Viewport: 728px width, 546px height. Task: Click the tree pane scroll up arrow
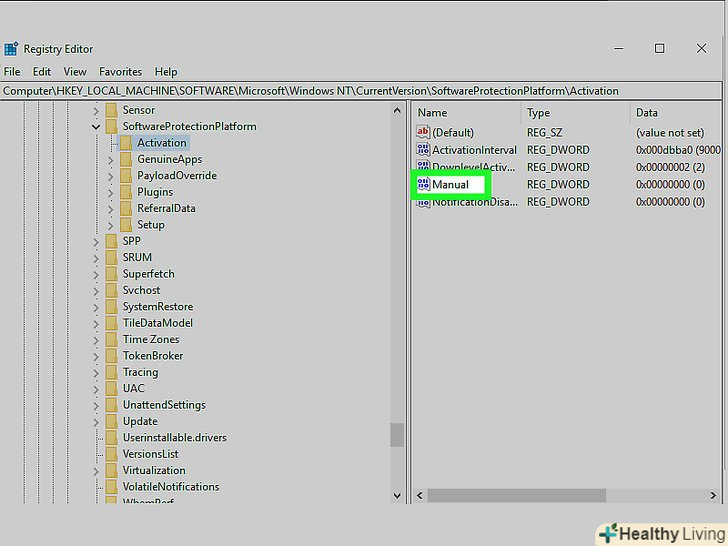(397, 110)
